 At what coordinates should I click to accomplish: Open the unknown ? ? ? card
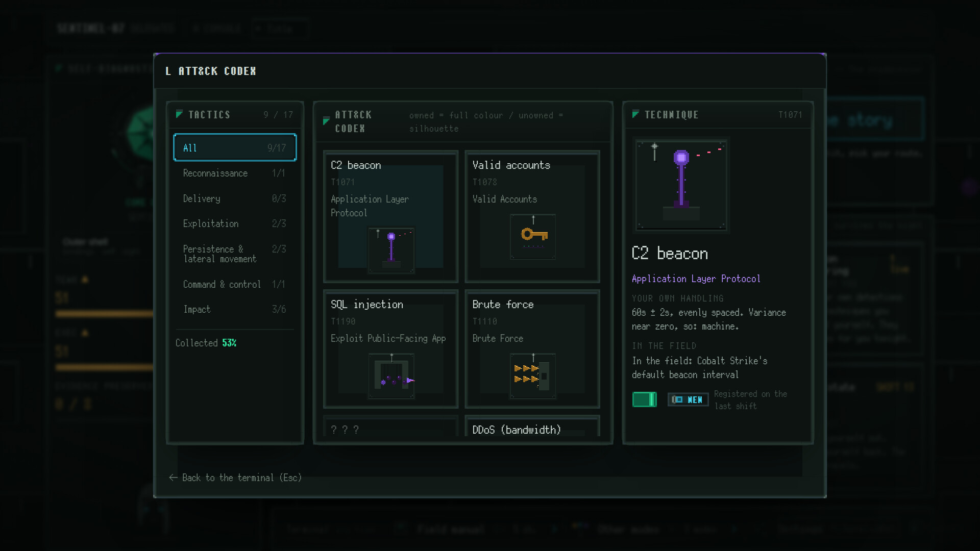[x=391, y=427]
